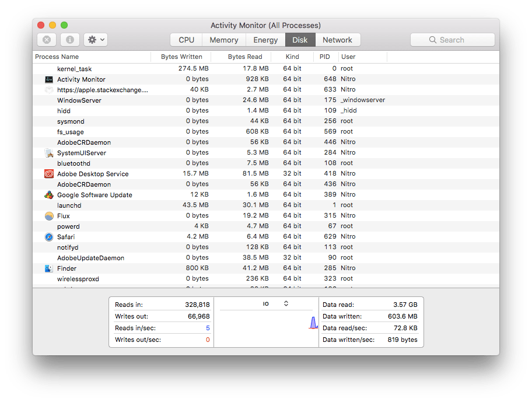Toggle the IO graph type stepper

[x=286, y=303]
